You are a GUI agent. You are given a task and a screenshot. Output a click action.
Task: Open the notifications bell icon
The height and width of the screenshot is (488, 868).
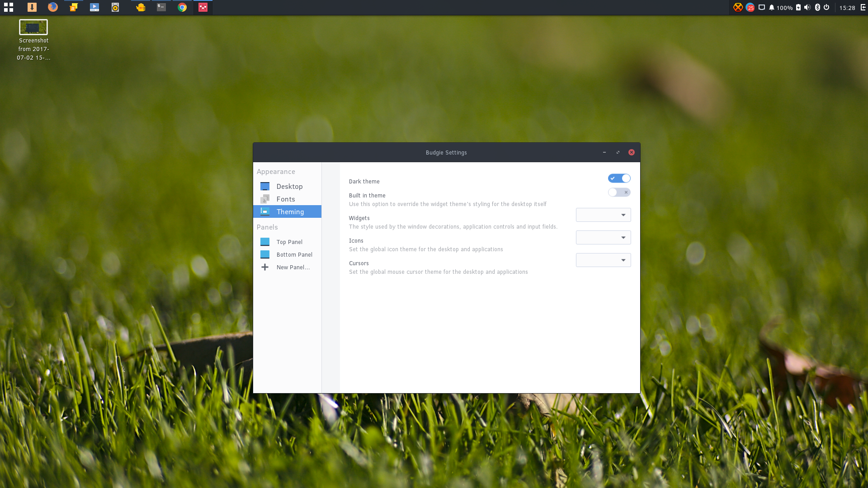pos(772,7)
